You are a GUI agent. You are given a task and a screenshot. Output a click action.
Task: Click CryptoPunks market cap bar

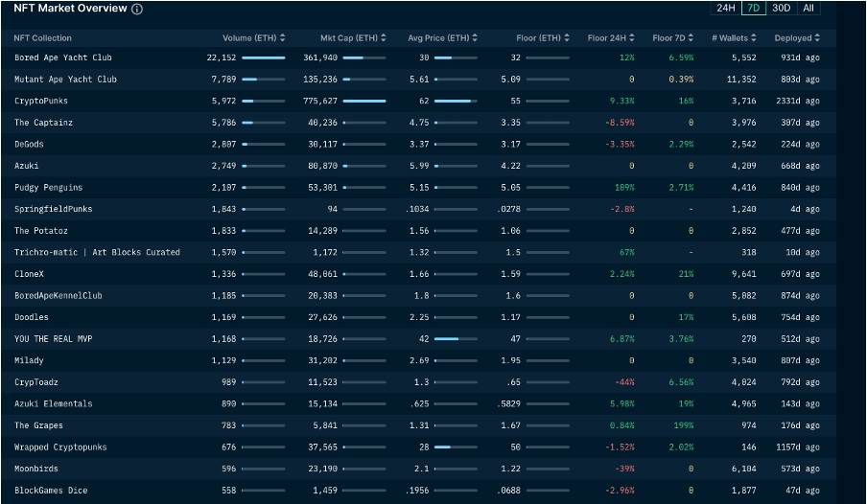tap(364, 101)
